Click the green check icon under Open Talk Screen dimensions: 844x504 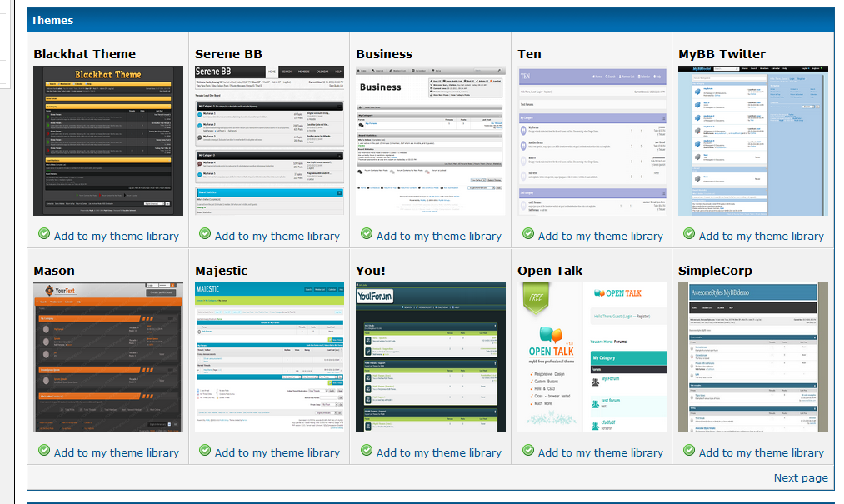(528, 450)
